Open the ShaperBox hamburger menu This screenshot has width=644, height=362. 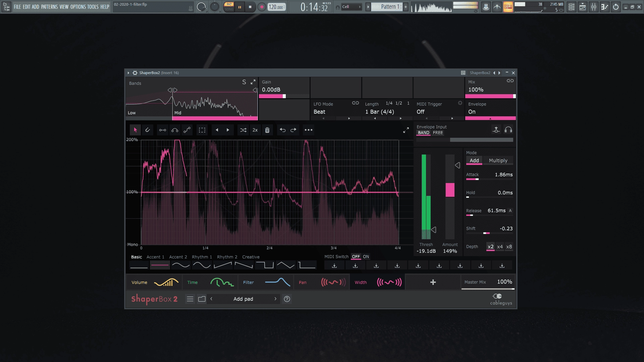[190, 299]
